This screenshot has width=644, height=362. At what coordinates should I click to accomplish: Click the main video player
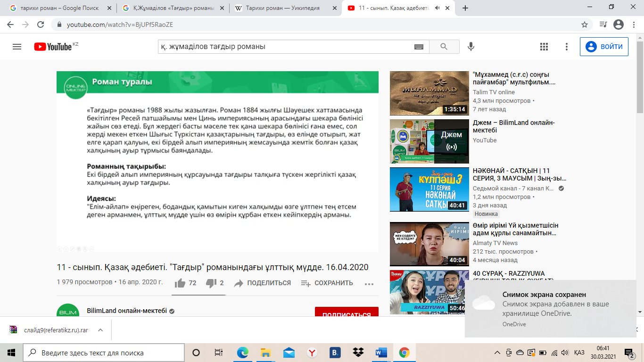click(217, 162)
